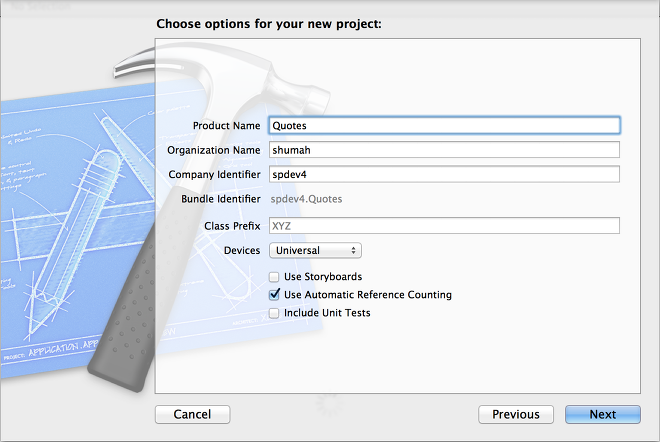Focus the Product Name field containing Quotes
This screenshot has width=660, height=442.
click(x=444, y=125)
